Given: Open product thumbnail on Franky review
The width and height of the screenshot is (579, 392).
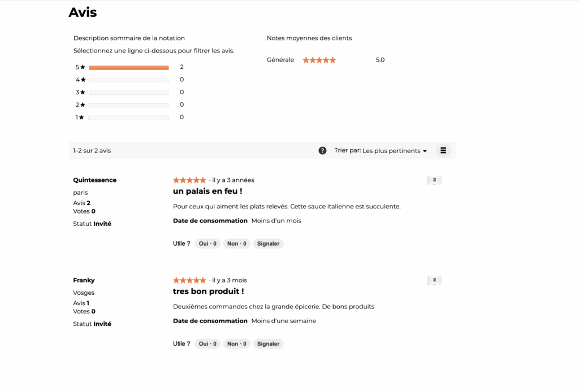Looking at the screenshot, I should 434,280.
